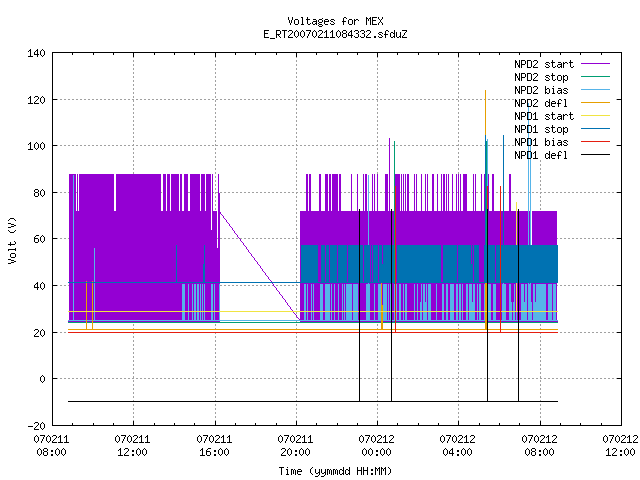Select the NPD2 start legend label
640x480 pixels.
pyautogui.click(x=544, y=64)
